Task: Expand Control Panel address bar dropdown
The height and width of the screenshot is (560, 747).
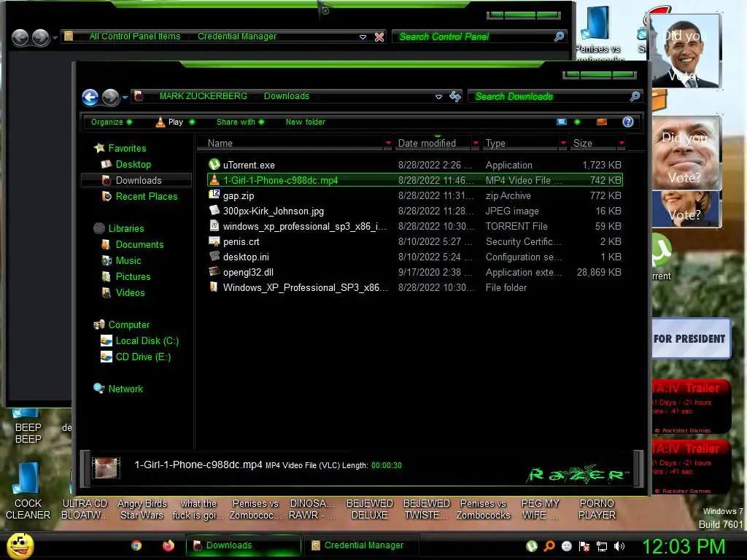Action: (x=363, y=36)
